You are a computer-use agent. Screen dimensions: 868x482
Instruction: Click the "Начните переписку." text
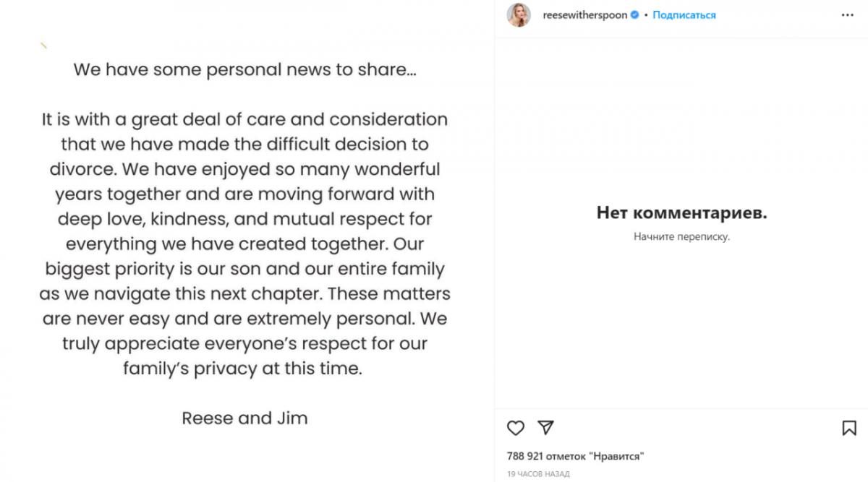click(681, 236)
